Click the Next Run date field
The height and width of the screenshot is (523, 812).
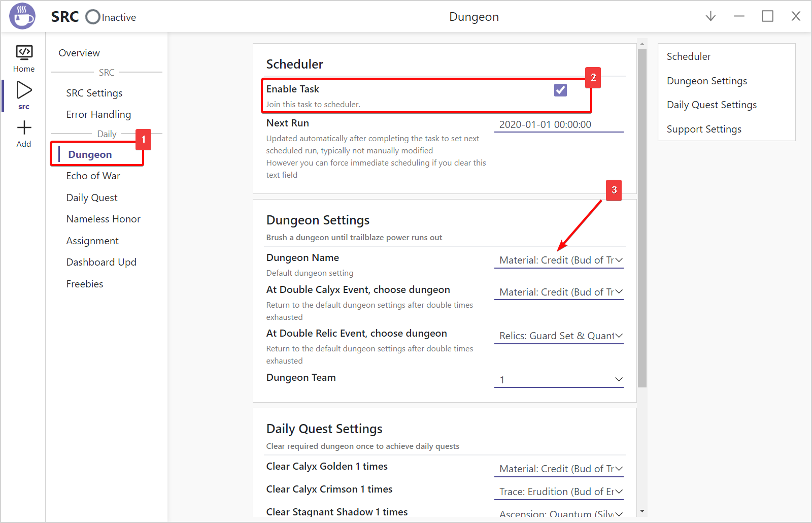pyautogui.click(x=559, y=124)
